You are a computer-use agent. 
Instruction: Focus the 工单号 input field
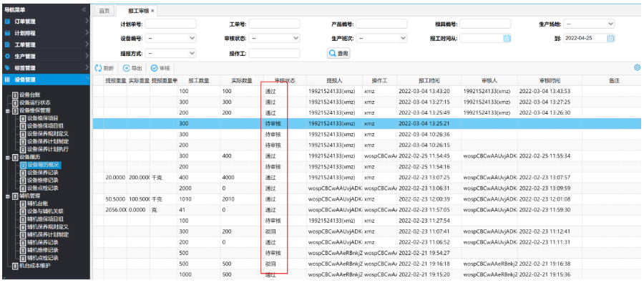tap(274, 24)
